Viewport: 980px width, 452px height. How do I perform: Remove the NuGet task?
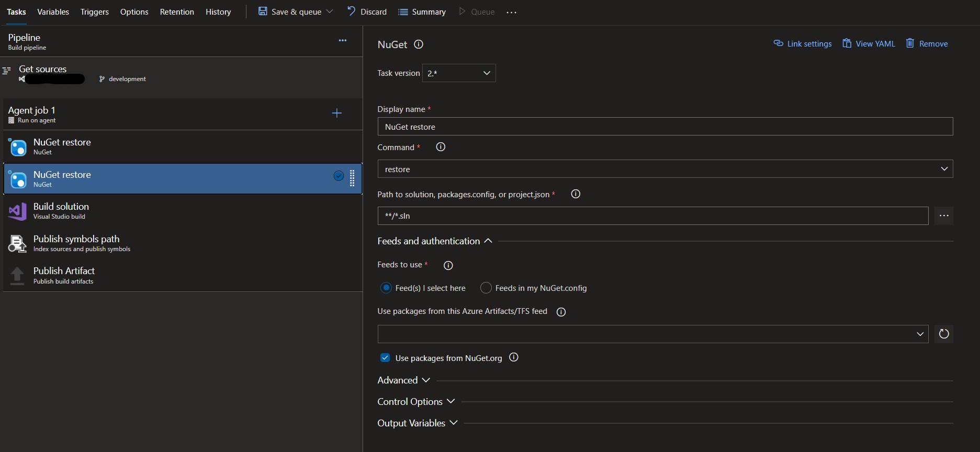927,43
